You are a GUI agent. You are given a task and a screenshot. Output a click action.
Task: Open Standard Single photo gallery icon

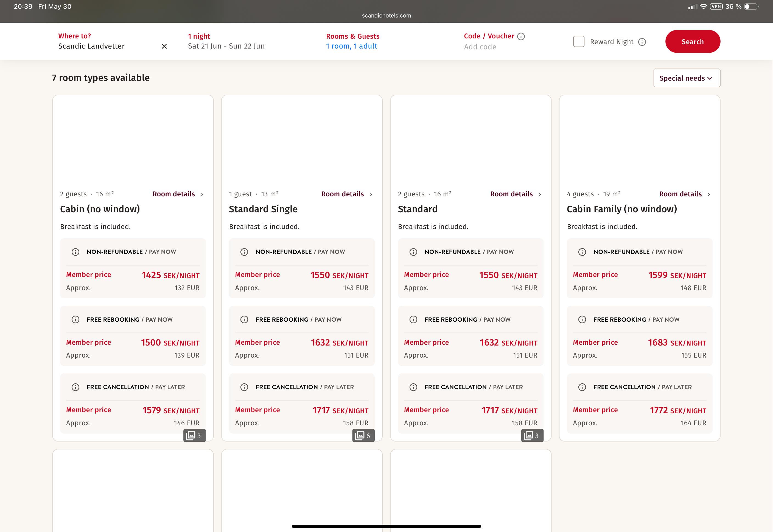click(363, 435)
